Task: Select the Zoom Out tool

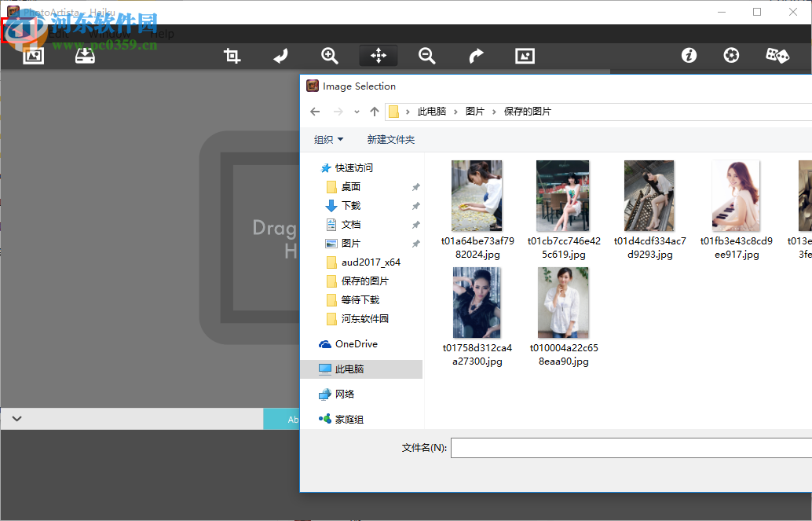Action: (x=426, y=56)
